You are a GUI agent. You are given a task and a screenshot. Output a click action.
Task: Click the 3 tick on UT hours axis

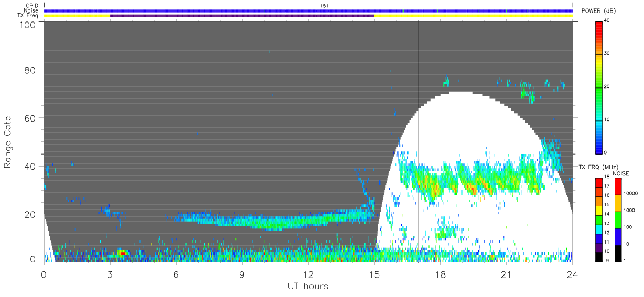[x=110, y=274]
